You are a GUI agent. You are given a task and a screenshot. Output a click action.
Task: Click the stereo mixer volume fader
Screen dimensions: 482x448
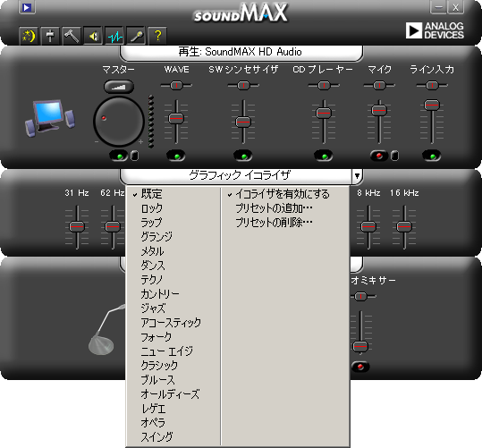(360, 347)
